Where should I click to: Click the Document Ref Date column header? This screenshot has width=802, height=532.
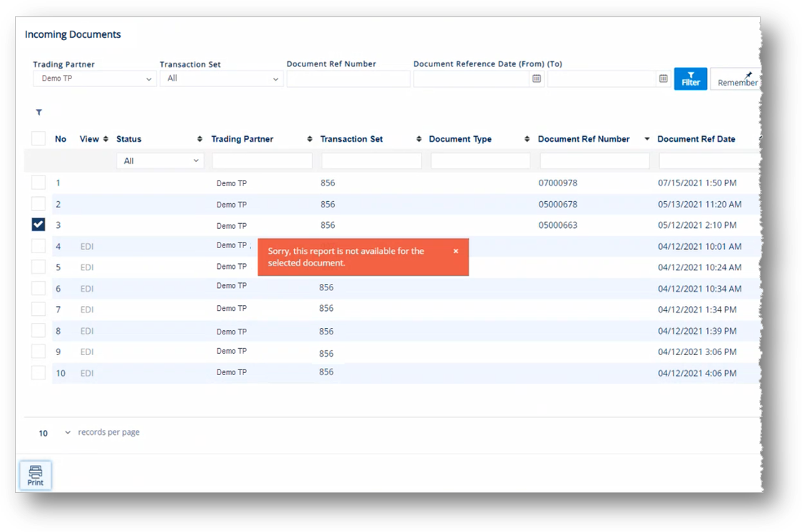coord(696,139)
